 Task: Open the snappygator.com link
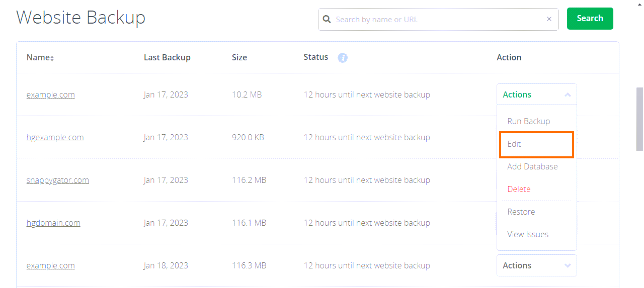(57, 180)
